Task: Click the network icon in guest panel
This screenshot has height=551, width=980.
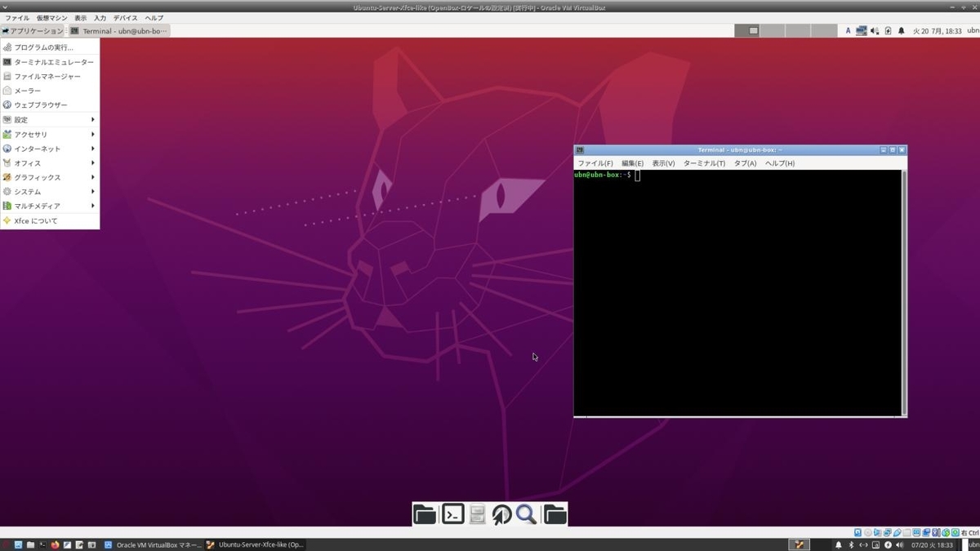Action: (x=862, y=31)
